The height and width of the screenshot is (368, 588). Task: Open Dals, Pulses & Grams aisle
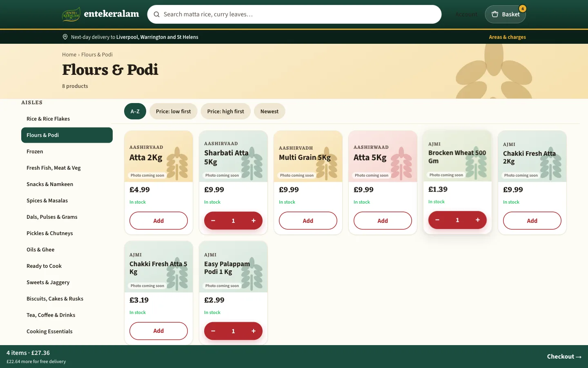(67, 217)
